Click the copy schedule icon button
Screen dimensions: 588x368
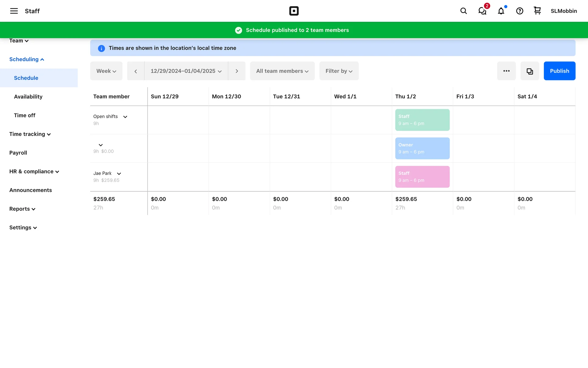530,71
